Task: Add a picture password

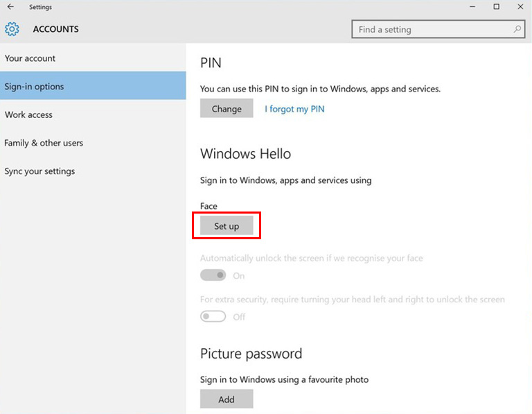Action: coord(227,399)
